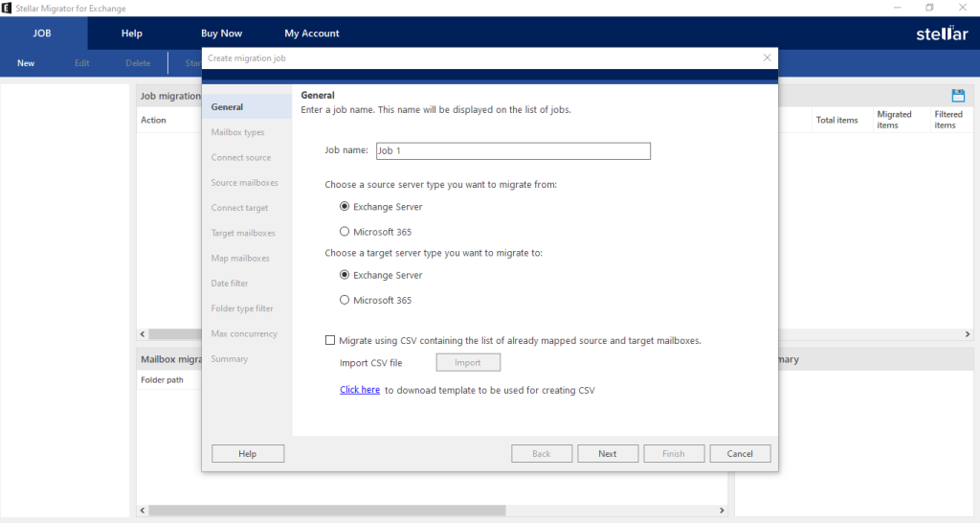Open the My Account tab
Viewport: 980px width, 523px height.
coord(312,34)
